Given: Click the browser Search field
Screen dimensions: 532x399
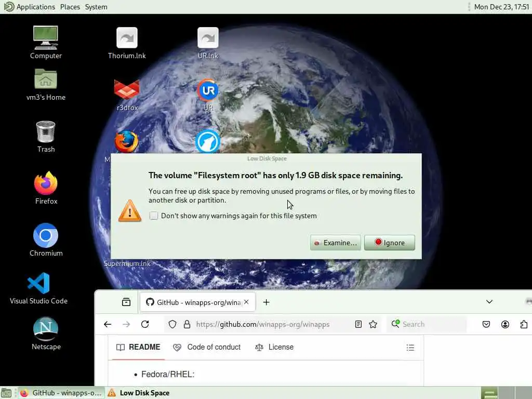Looking at the screenshot, I should pos(428,324).
